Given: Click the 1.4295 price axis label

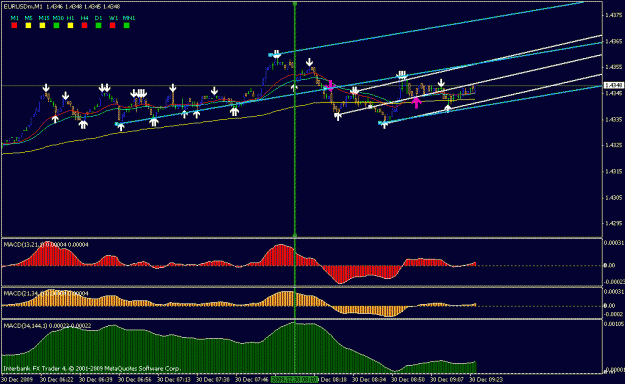Looking at the screenshot, I should coord(613,223).
